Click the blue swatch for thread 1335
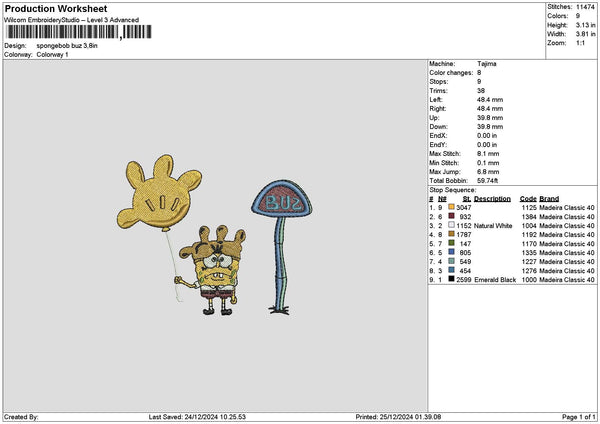 (x=451, y=252)
